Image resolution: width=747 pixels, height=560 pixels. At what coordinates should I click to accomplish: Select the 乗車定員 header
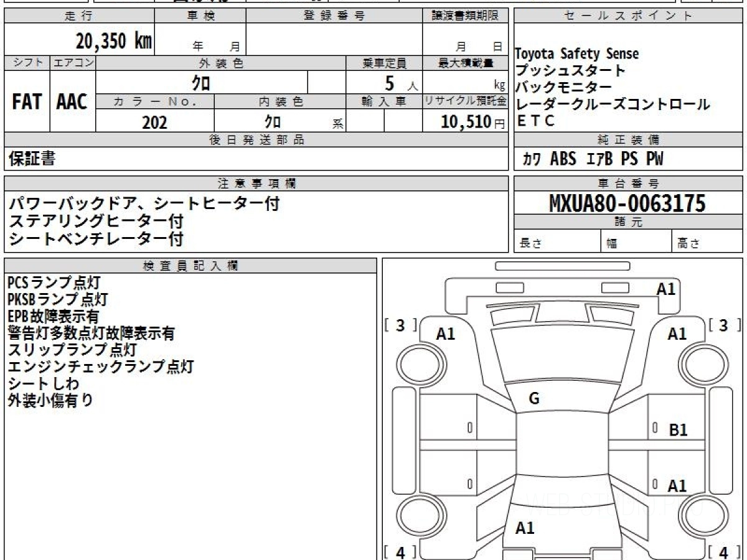coord(384,63)
